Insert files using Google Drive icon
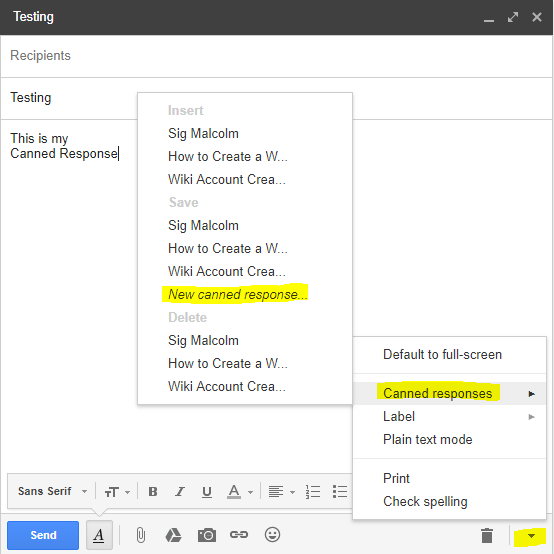Image resolution: width=554 pixels, height=554 pixels. [x=173, y=535]
